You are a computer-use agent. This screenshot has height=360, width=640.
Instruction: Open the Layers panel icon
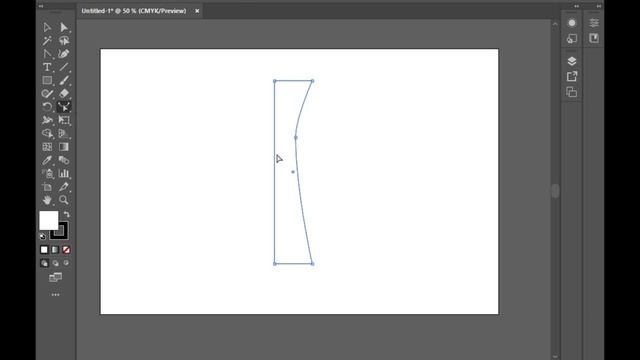(572, 61)
